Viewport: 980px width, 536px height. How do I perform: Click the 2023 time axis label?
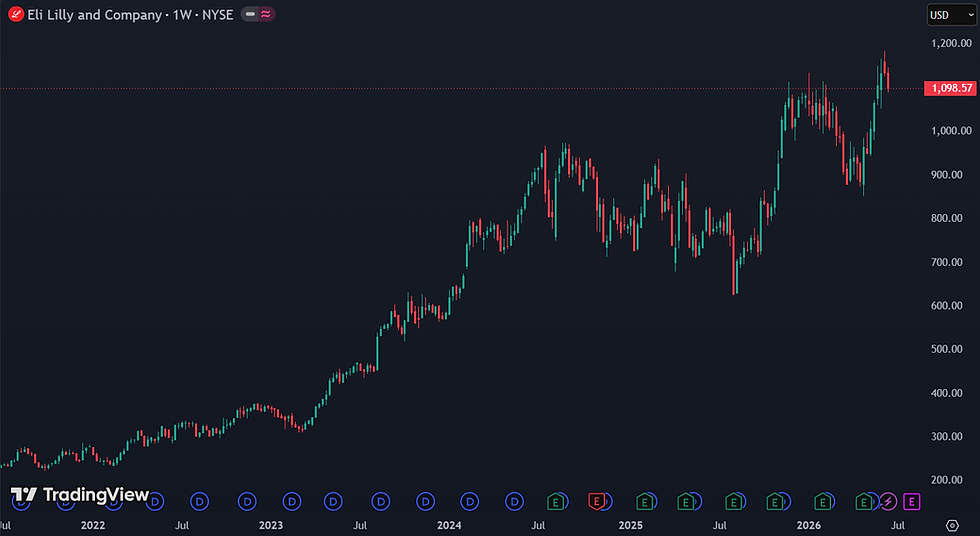pos(271,525)
